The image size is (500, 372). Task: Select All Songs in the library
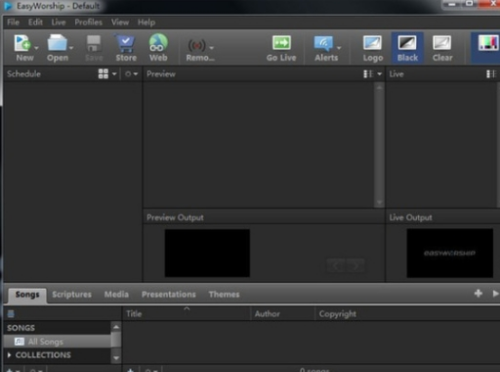click(45, 342)
